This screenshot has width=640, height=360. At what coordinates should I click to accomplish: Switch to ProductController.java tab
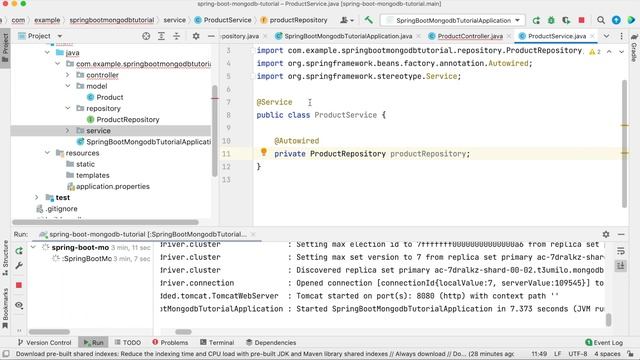tap(469, 36)
